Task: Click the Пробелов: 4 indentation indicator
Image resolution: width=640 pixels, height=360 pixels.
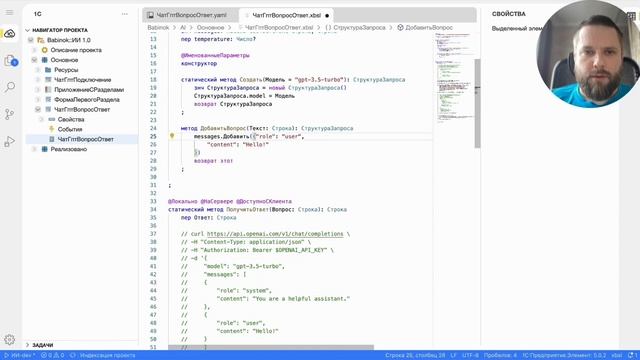Action: 500,356
